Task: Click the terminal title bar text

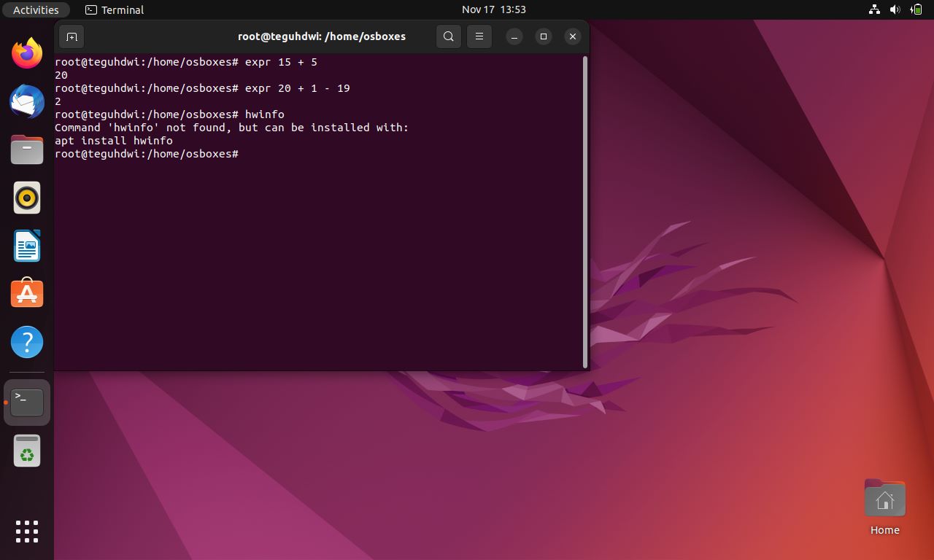Action: point(322,36)
